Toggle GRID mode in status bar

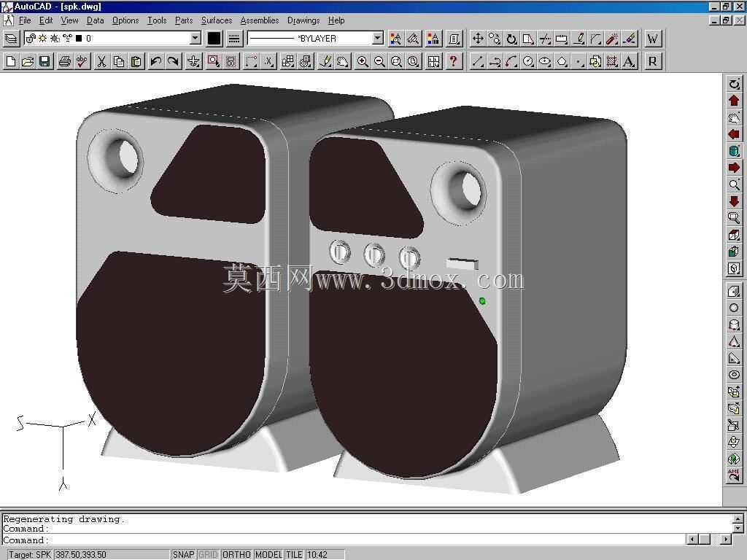click(x=208, y=554)
